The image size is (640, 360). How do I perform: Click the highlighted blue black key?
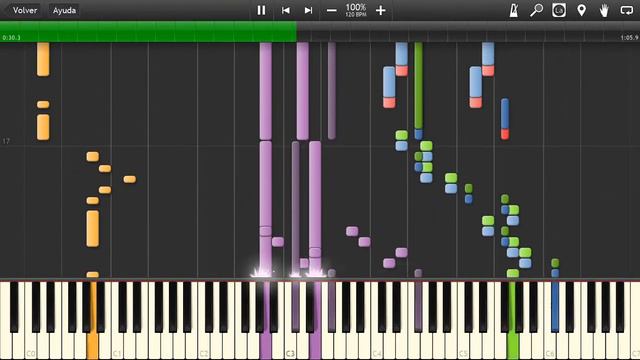(x=555, y=306)
